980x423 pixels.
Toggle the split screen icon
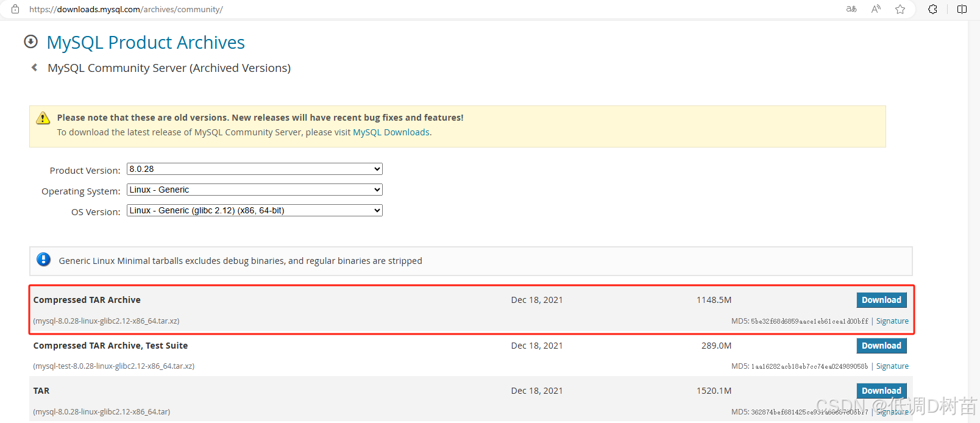pos(962,9)
